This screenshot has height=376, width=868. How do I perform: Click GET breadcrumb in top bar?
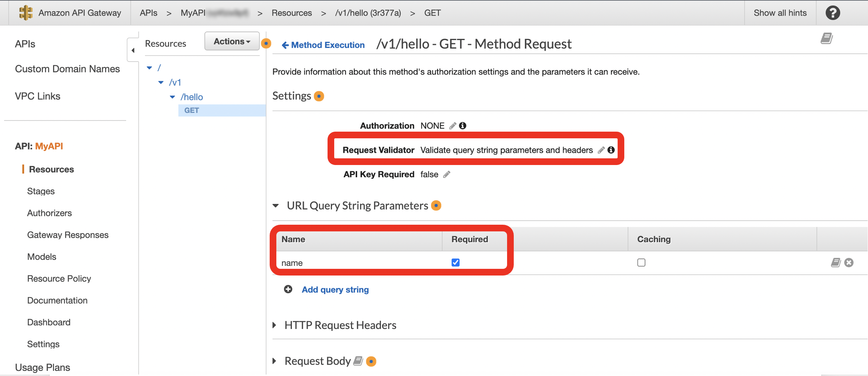(433, 13)
